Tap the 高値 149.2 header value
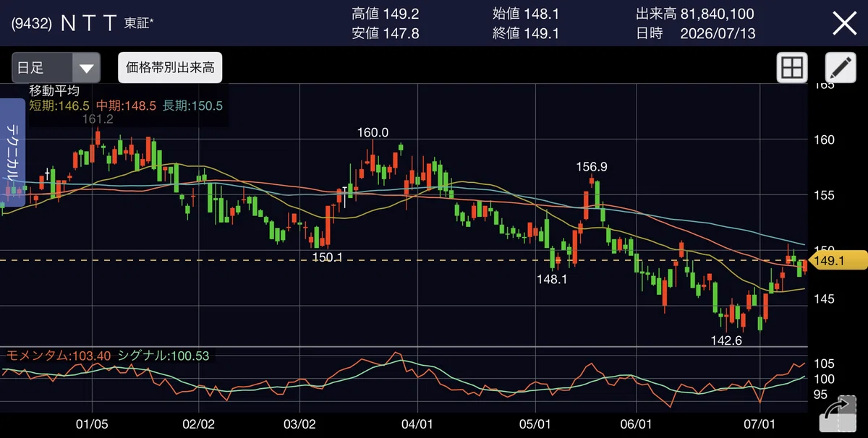The image size is (868, 438). pos(386,14)
